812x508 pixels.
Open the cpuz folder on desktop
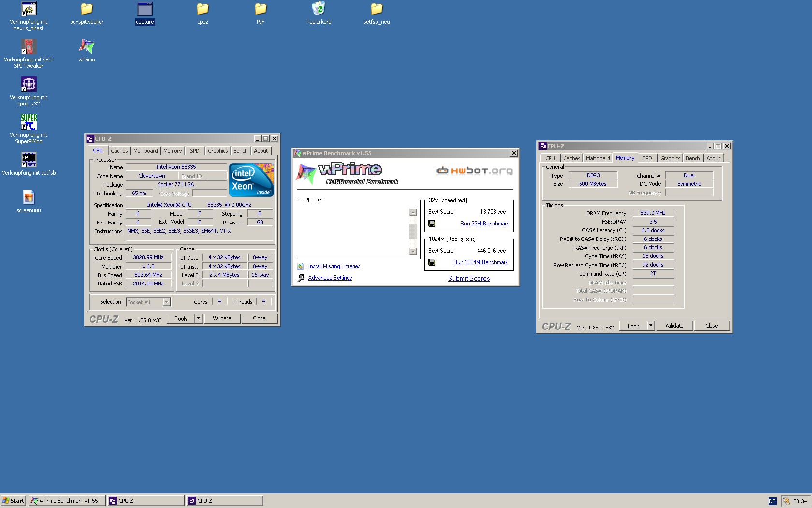203,9
